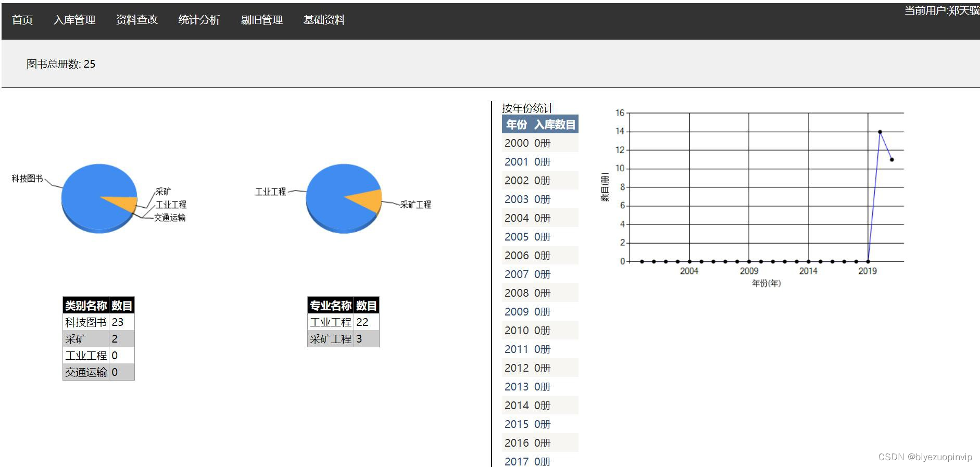Image resolution: width=980 pixels, height=467 pixels.
Task: Open the 基础资料 menu
Action: (x=324, y=20)
